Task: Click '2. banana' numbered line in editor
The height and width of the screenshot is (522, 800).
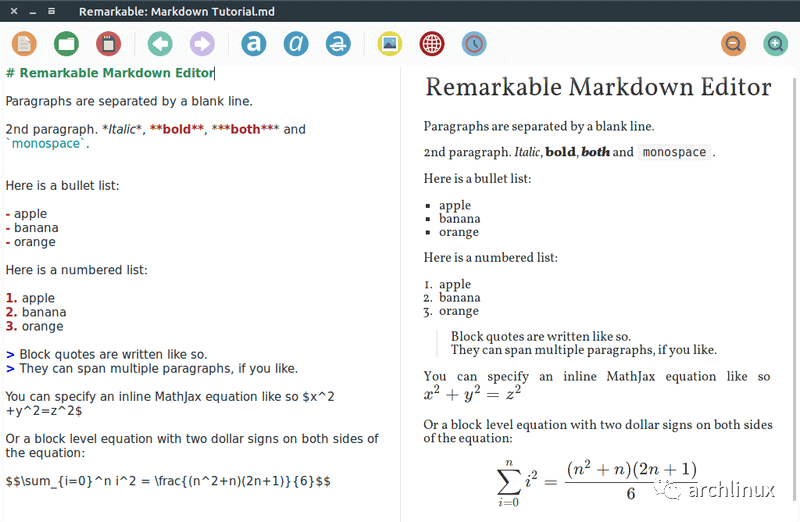Action: [x=36, y=312]
